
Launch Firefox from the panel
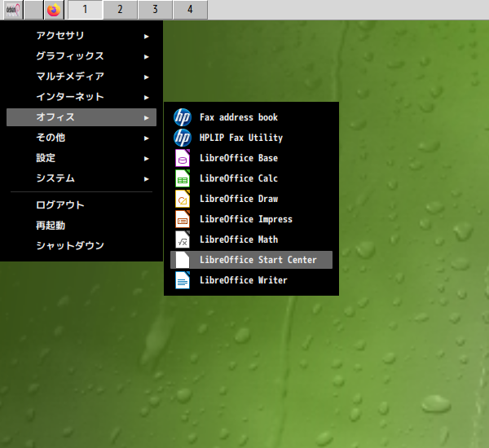tap(54, 10)
